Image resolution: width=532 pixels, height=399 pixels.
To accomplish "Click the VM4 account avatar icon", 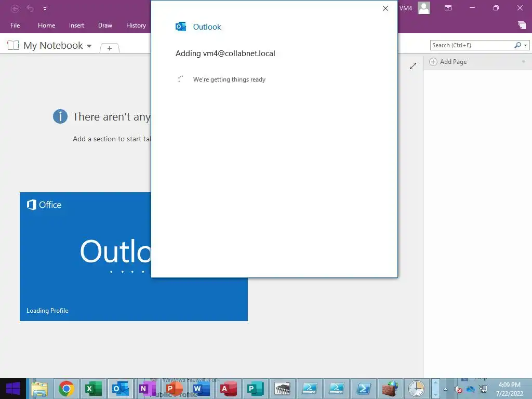I will [x=424, y=8].
